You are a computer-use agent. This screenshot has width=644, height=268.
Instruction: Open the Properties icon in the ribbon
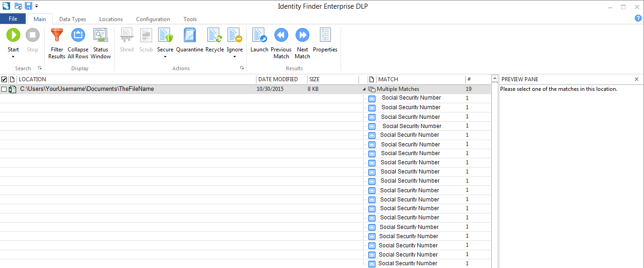coord(325,35)
